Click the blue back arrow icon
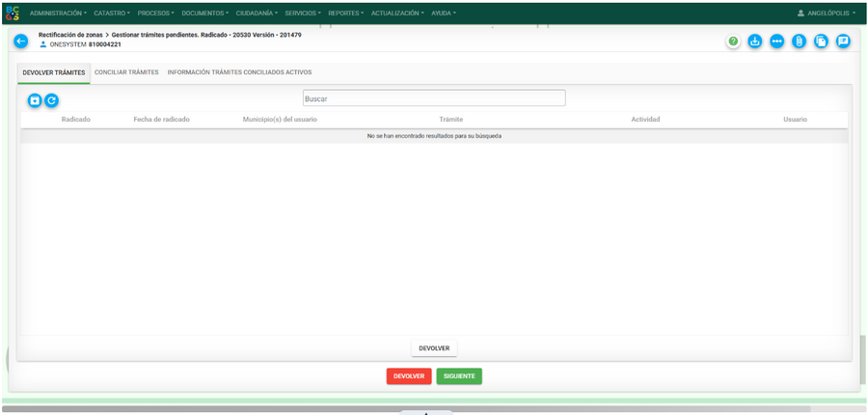The image size is (868, 415). (20, 41)
